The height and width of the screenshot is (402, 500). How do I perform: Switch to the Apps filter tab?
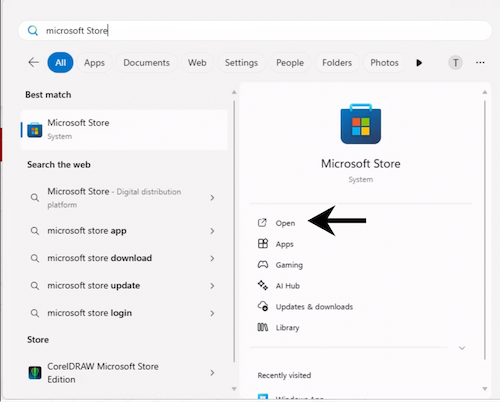pos(94,62)
